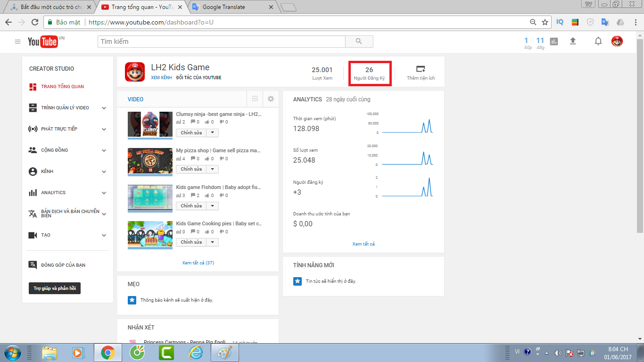Click the Chrome address bar URL
Screen dimensions: 644x362
click(x=151, y=22)
